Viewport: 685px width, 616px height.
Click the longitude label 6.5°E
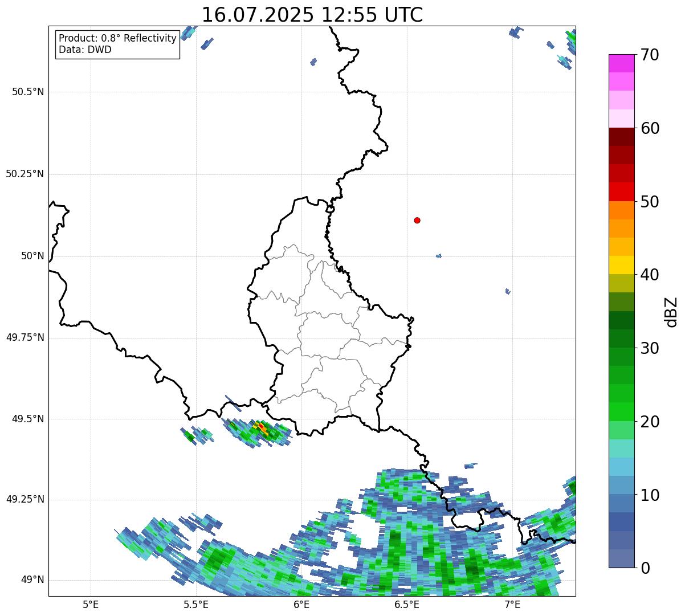(407, 605)
